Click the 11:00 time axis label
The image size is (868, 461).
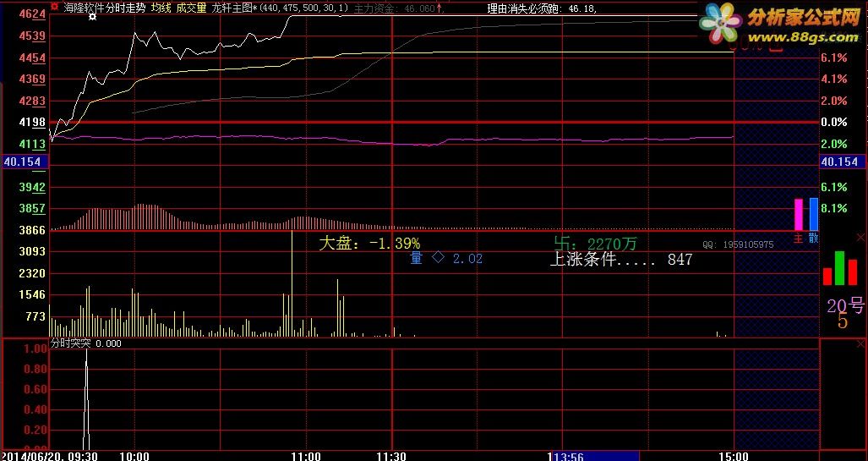[x=306, y=456]
